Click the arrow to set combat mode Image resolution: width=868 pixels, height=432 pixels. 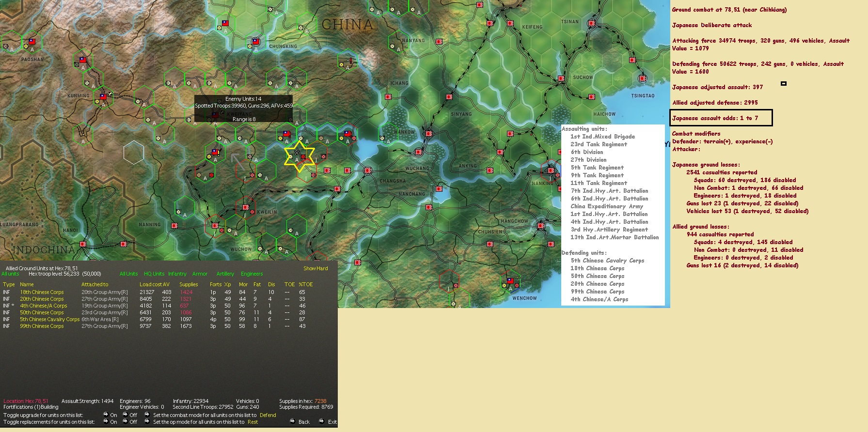147,415
